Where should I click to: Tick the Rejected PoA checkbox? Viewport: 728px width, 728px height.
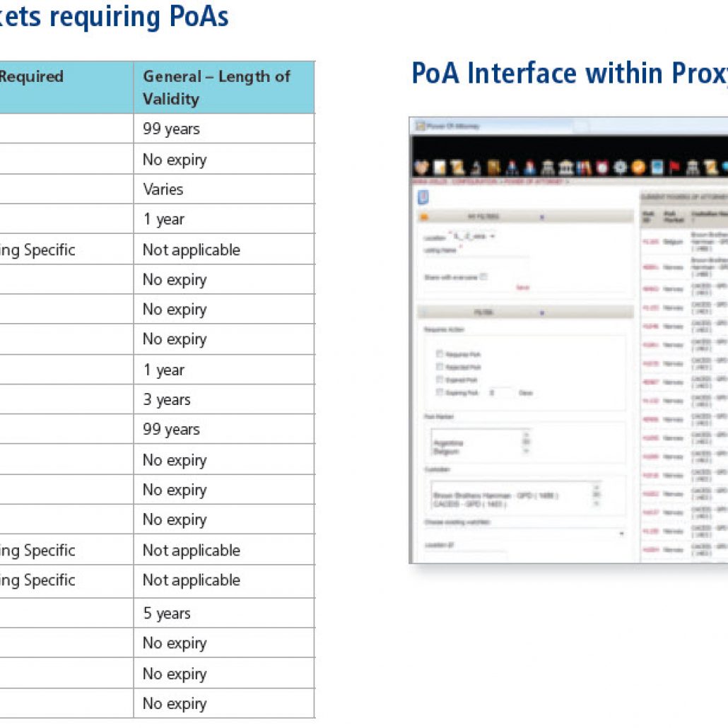coord(440,367)
